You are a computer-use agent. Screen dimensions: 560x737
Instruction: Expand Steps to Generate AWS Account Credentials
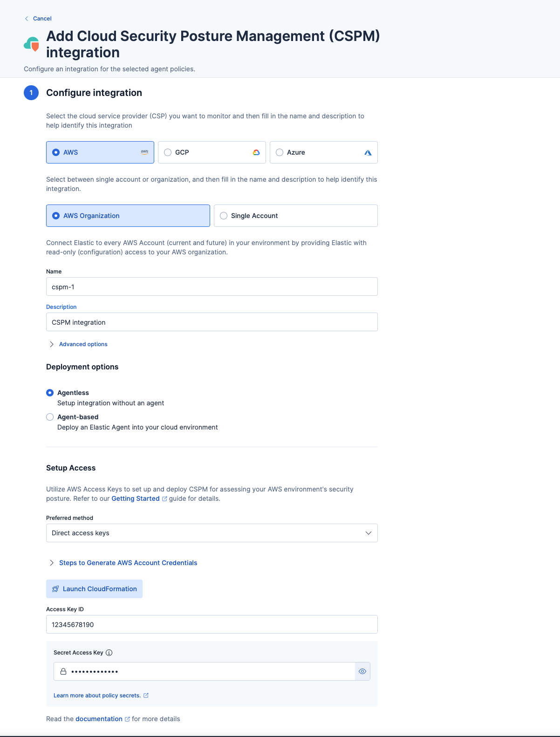[x=128, y=562]
